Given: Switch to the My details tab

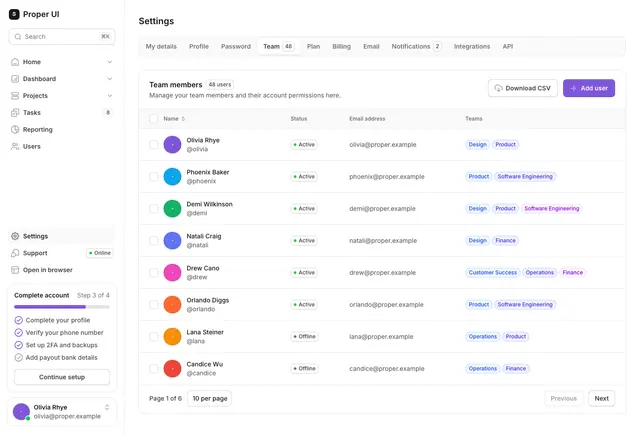Looking at the screenshot, I should (x=161, y=47).
